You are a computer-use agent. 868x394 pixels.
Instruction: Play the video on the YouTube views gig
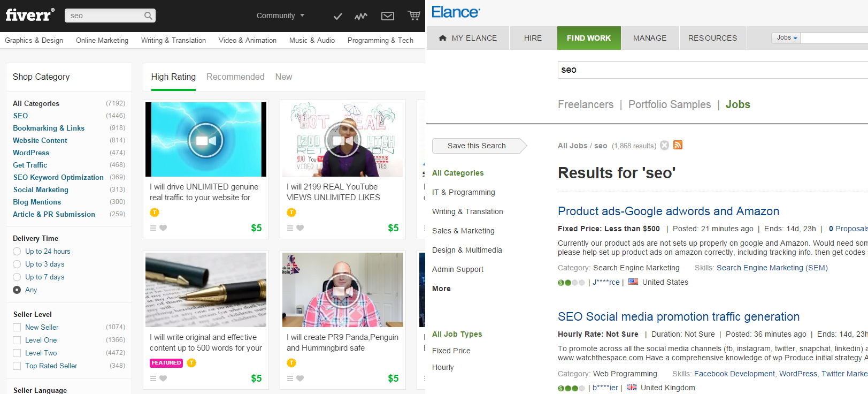(x=343, y=140)
